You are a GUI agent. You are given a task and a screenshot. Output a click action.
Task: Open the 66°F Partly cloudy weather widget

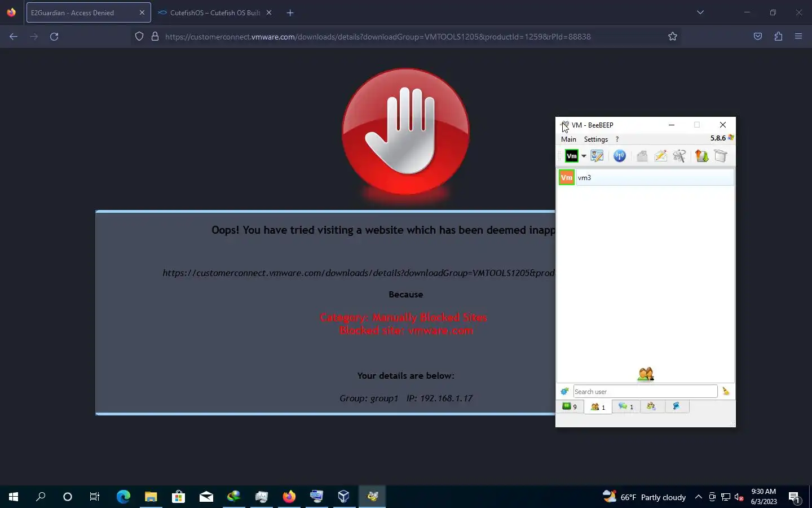(644, 497)
